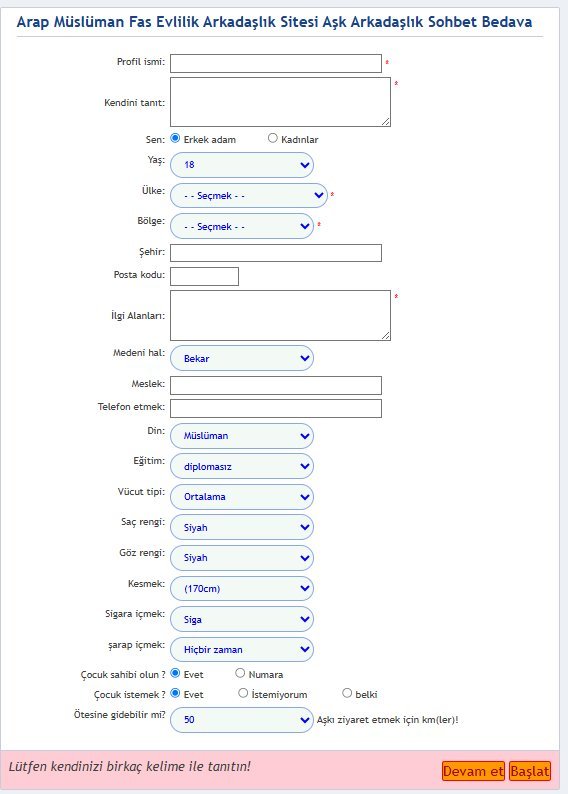This screenshot has width=568, height=794.
Task: Choose Erkek adam radio button
Action: pos(175,138)
